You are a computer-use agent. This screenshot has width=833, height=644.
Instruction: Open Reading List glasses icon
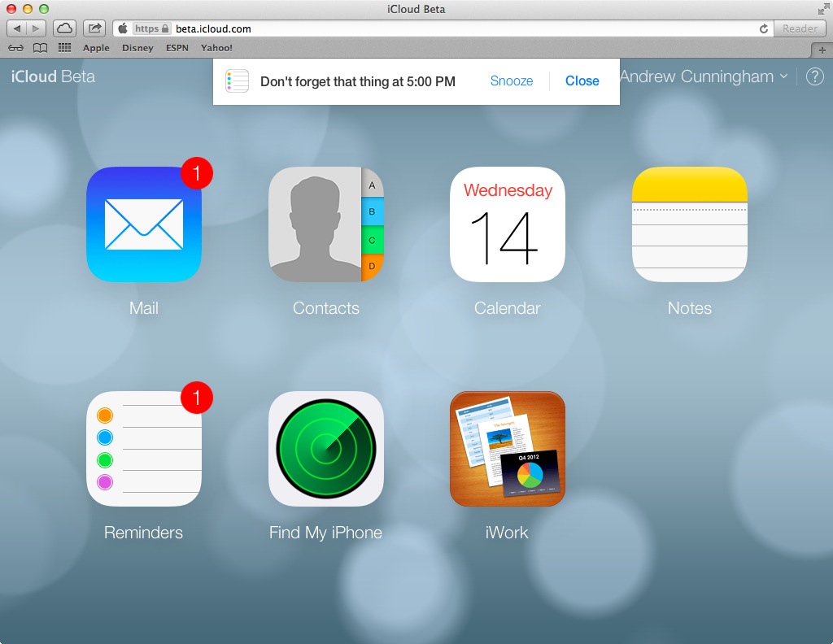[x=16, y=48]
